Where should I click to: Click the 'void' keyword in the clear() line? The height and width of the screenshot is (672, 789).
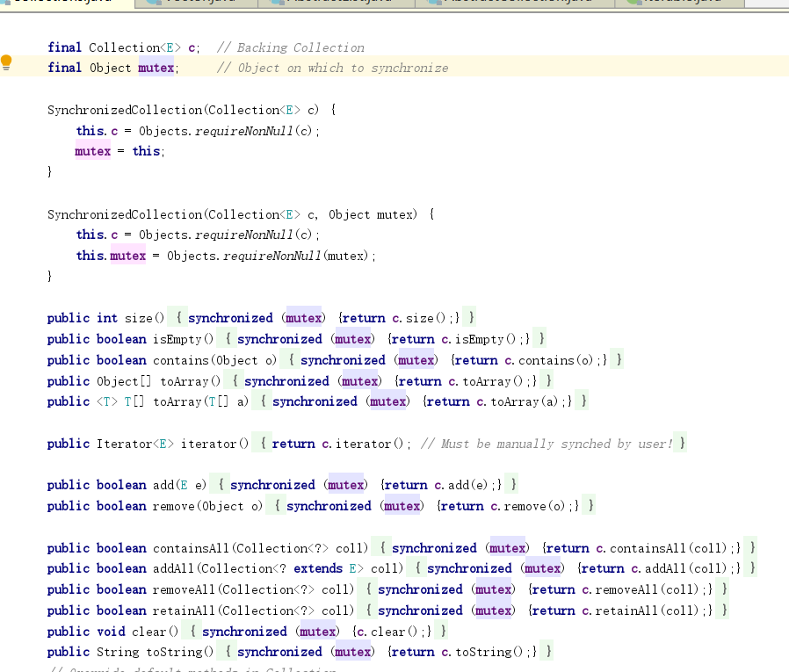click(x=111, y=632)
